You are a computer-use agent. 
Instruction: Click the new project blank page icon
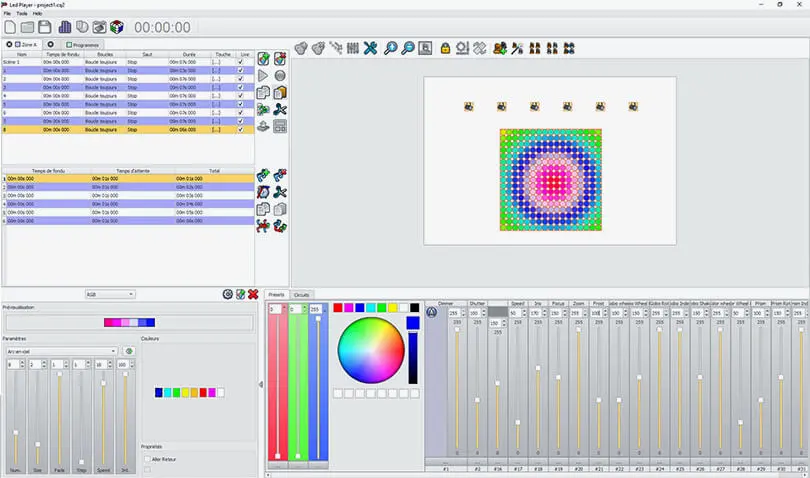click(10, 27)
